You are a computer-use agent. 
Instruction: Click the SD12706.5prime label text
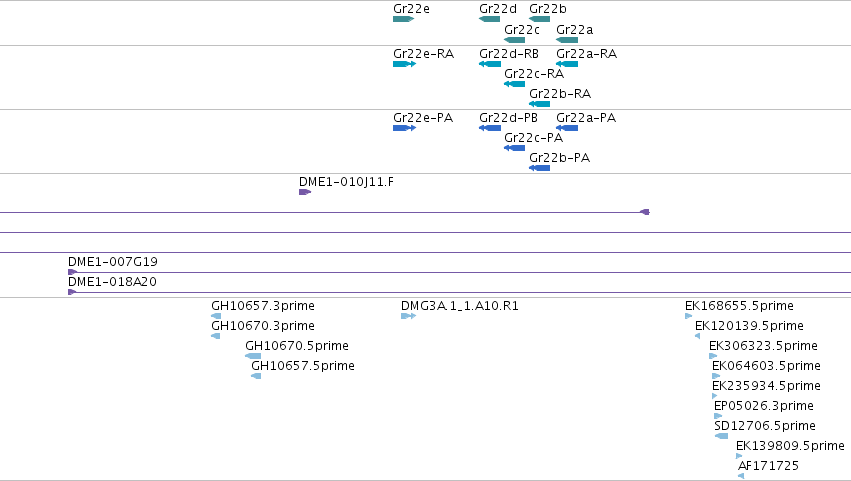click(x=765, y=426)
